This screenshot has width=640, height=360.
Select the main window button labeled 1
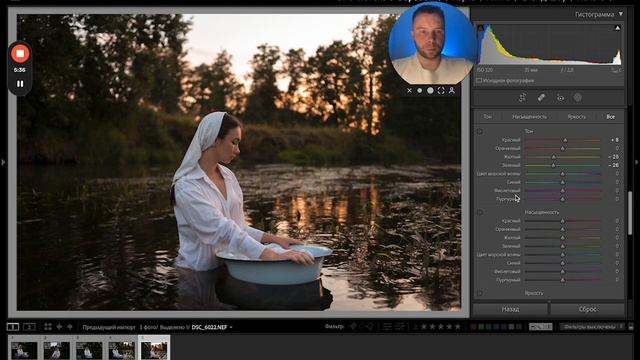pyautogui.click(x=13, y=327)
